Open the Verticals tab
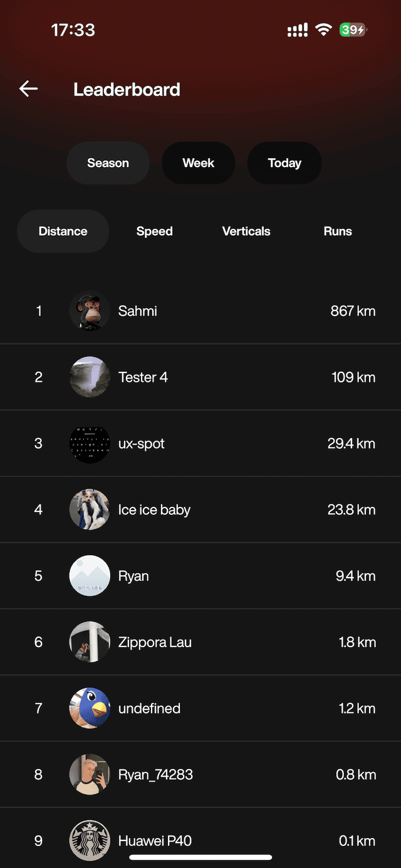 pos(246,232)
